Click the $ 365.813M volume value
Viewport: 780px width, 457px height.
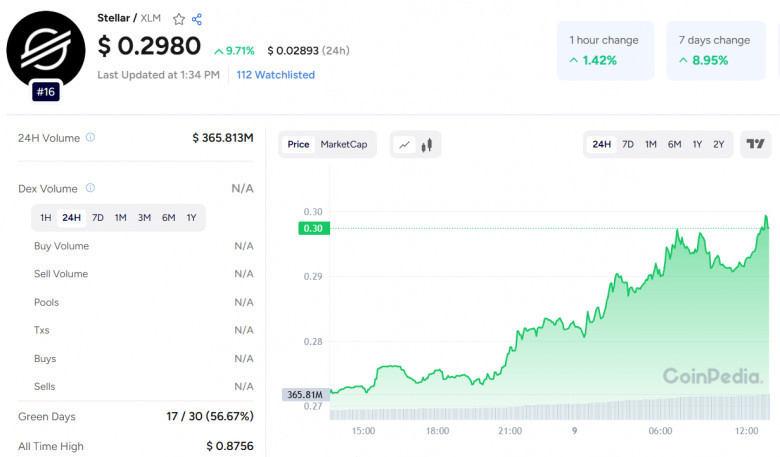(223, 138)
